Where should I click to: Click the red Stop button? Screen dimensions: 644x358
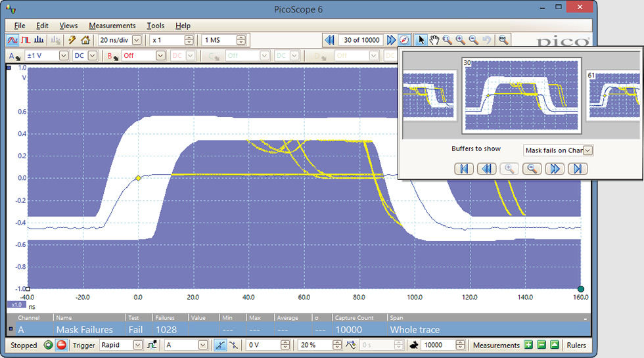pyautogui.click(x=62, y=345)
